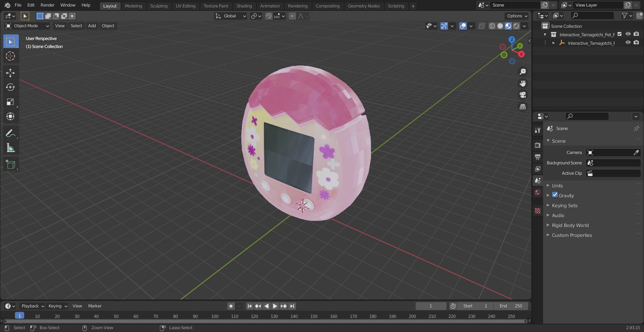Toggle viewport overlays button
The height and width of the screenshot is (332, 644).
[x=463, y=26]
